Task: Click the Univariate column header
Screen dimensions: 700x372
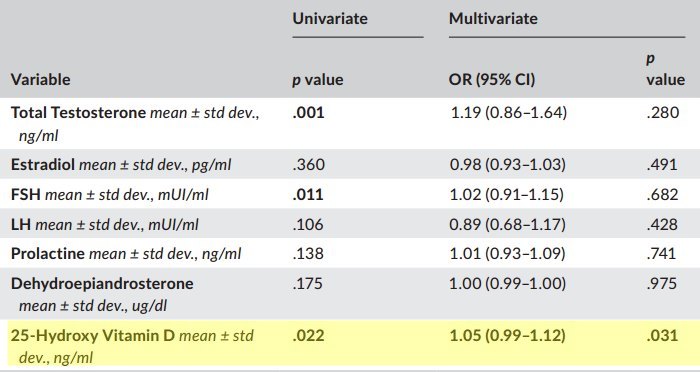Action: tap(330, 19)
